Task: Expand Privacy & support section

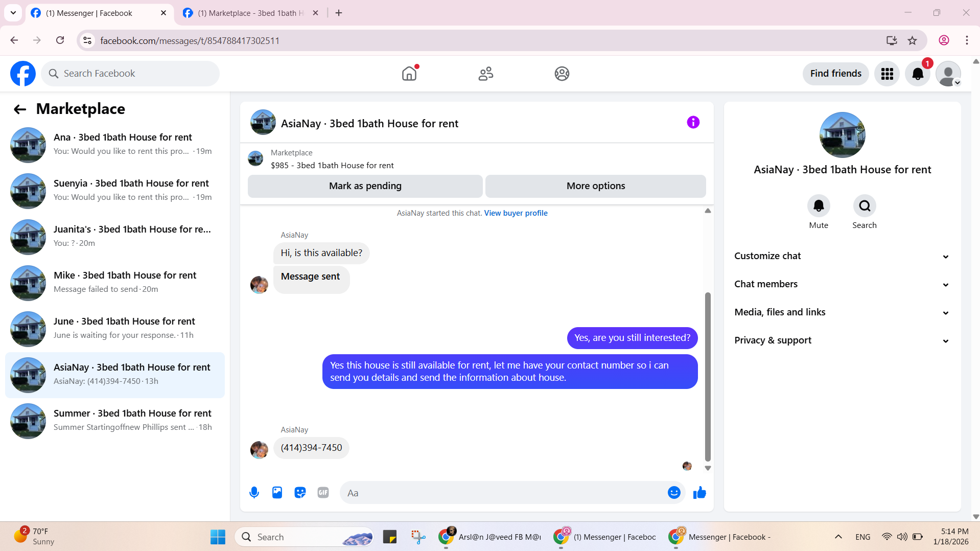Action: pos(842,340)
